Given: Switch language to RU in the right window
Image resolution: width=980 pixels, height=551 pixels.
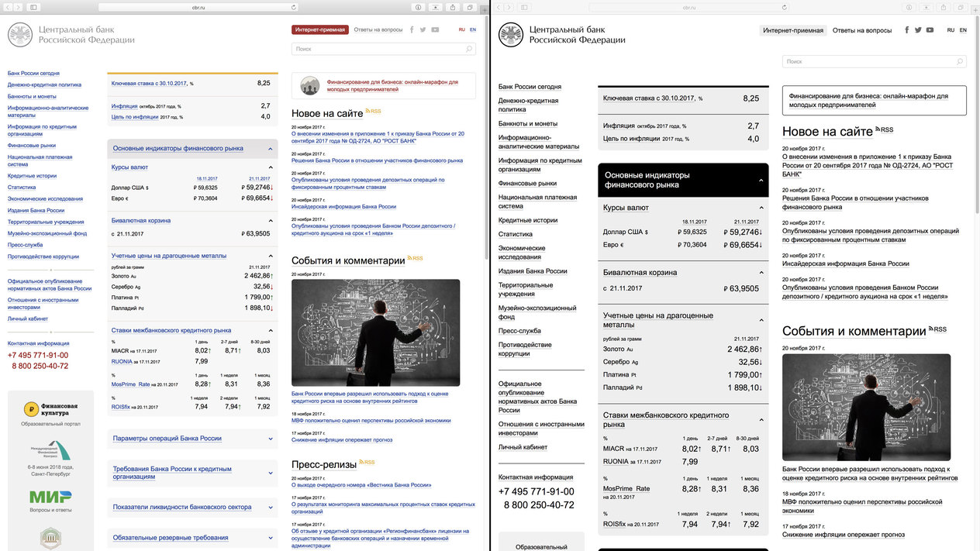Looking at the screenshot, I should [x=949, y=30].
